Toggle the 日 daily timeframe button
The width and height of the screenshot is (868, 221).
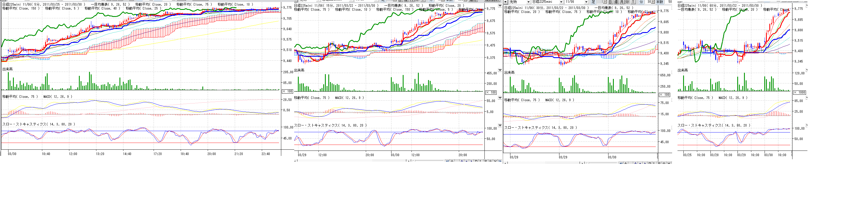tap(610, 2)
